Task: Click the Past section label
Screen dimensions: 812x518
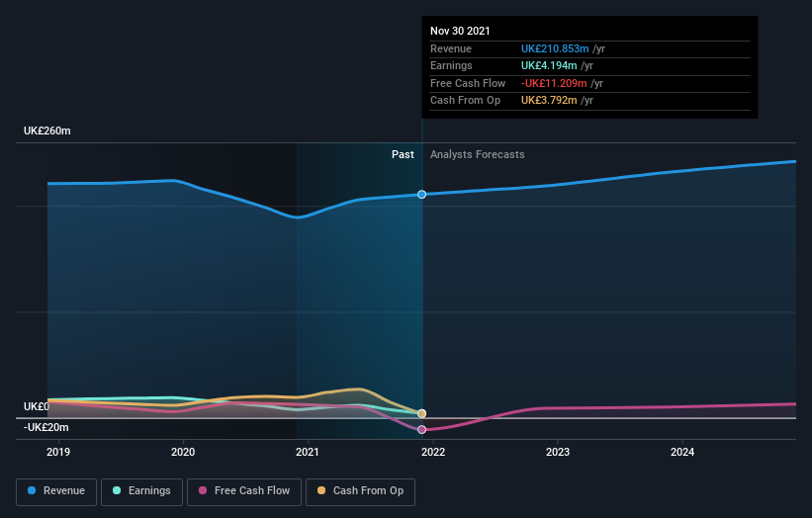Action: [x=403, y=154]
